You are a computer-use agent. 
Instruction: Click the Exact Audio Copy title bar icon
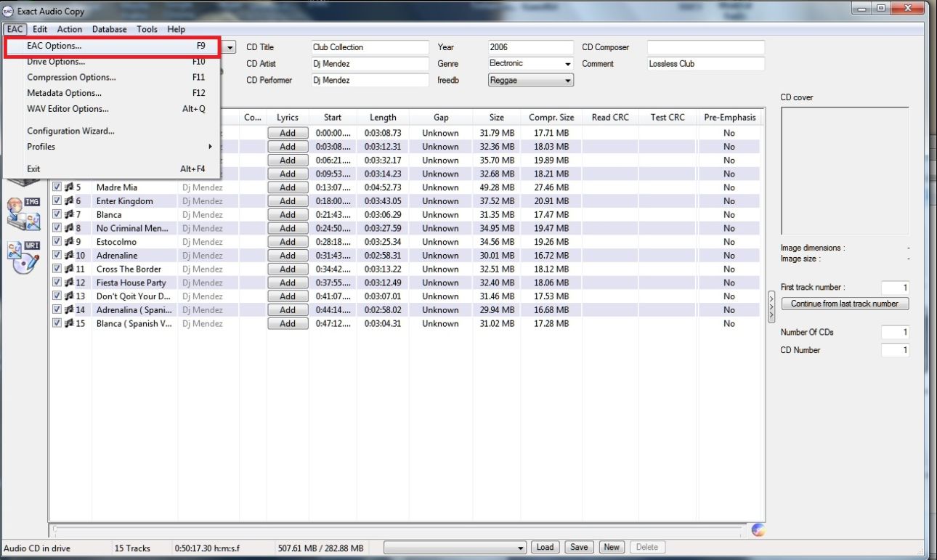[x=9, y=12]
